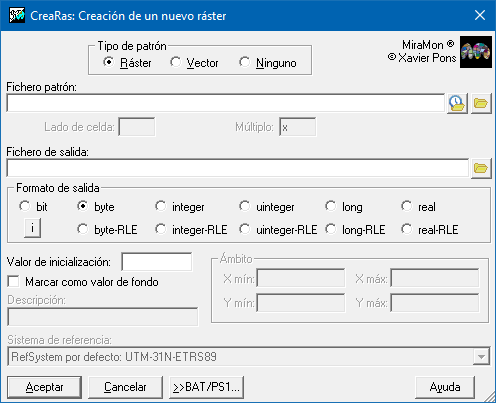The image size is (496, 403).
Task: Enable Marcar como valor de fondo
Action: coord(83,282)
